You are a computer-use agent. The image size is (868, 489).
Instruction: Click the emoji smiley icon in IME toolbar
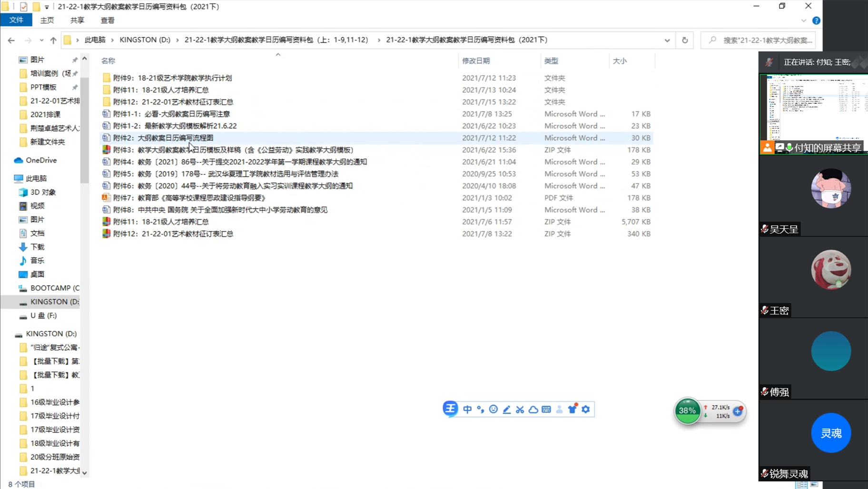coord(493,409)
